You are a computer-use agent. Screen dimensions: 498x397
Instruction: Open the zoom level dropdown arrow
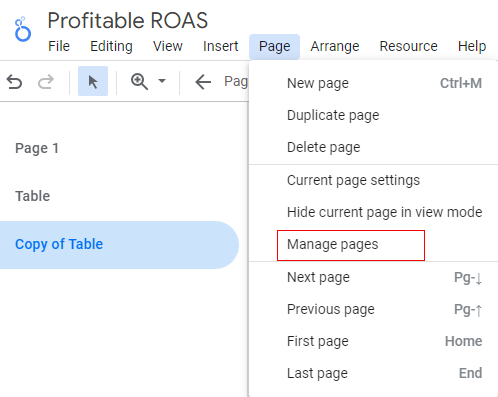click(162, 81)
